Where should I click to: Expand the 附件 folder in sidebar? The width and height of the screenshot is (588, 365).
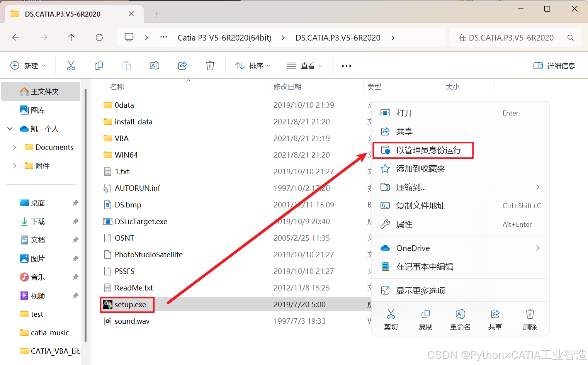15,166
